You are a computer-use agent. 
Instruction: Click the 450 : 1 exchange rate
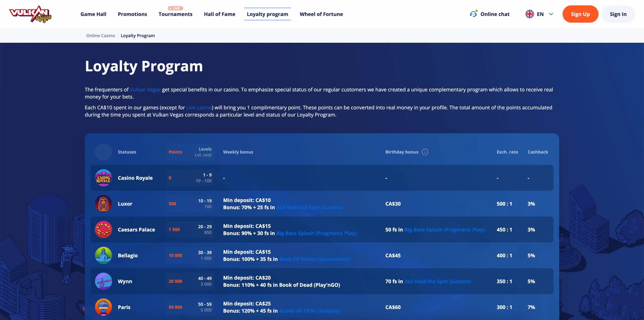coord(504,230)
